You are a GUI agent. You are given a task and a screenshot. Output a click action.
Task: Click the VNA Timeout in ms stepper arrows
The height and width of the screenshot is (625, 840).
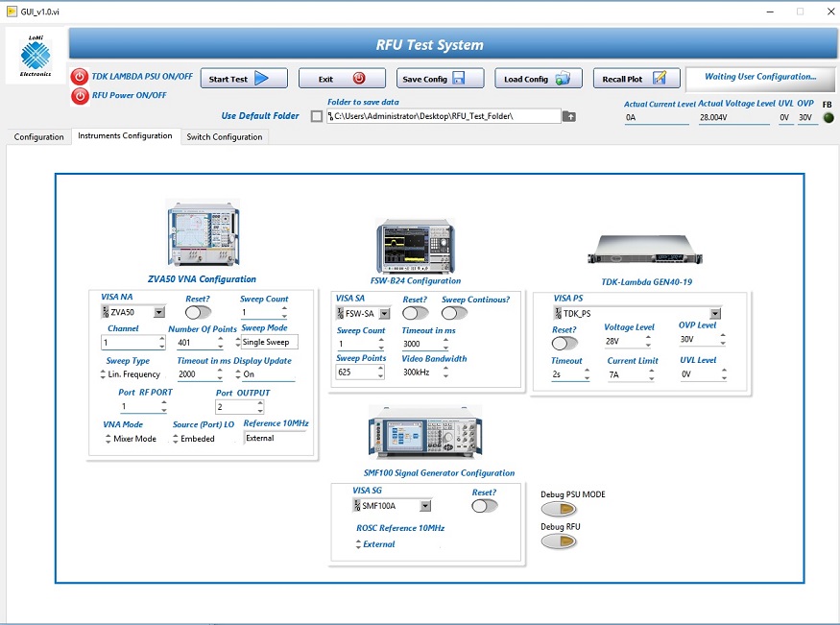[220, 374]
